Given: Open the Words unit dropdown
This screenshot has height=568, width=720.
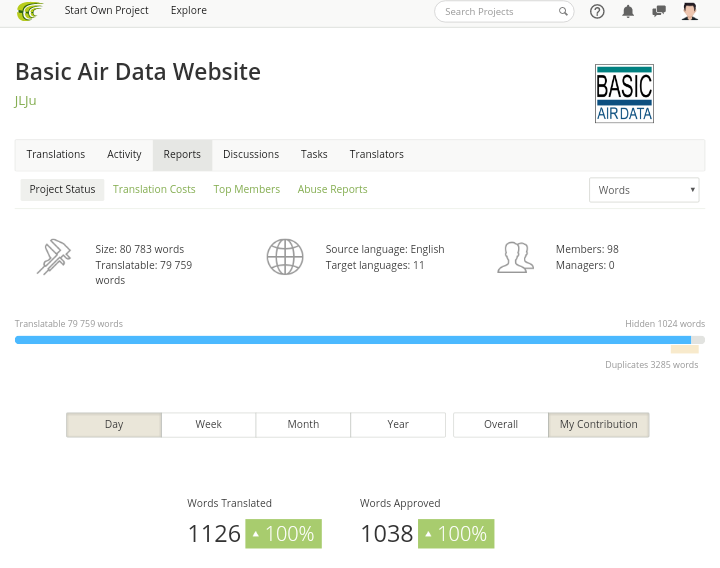Looking at the screenshot, I should pyautogui.click(x=644, y=190).
